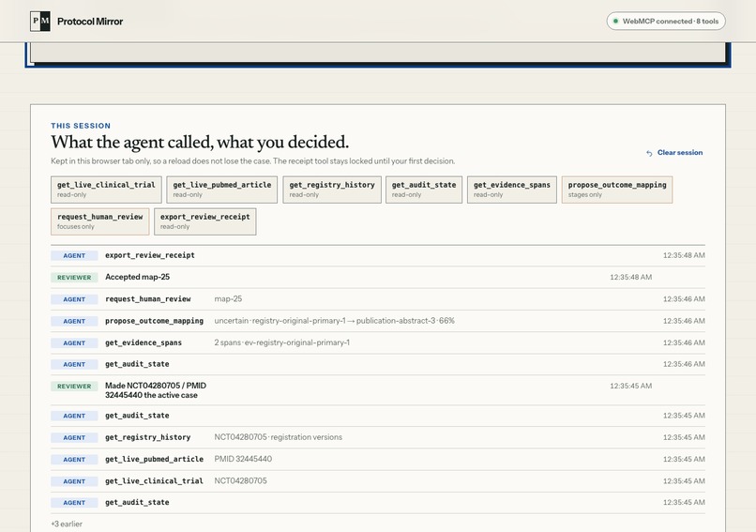Click the THIS SESSION section label

coord(81,126)
